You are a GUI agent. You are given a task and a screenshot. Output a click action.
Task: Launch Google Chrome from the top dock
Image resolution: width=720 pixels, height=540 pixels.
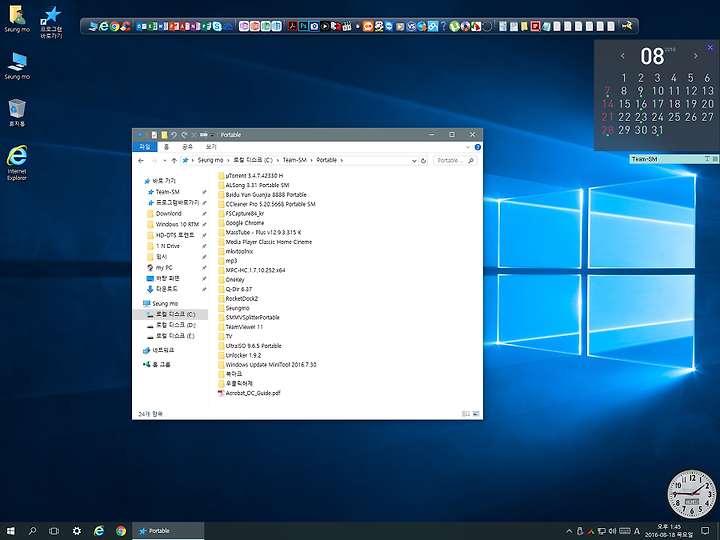tap(115, 26)
